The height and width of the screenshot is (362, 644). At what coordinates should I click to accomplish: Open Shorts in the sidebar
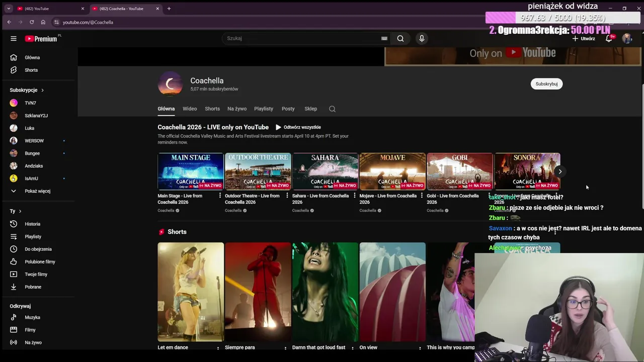click(x=38, y=70)
